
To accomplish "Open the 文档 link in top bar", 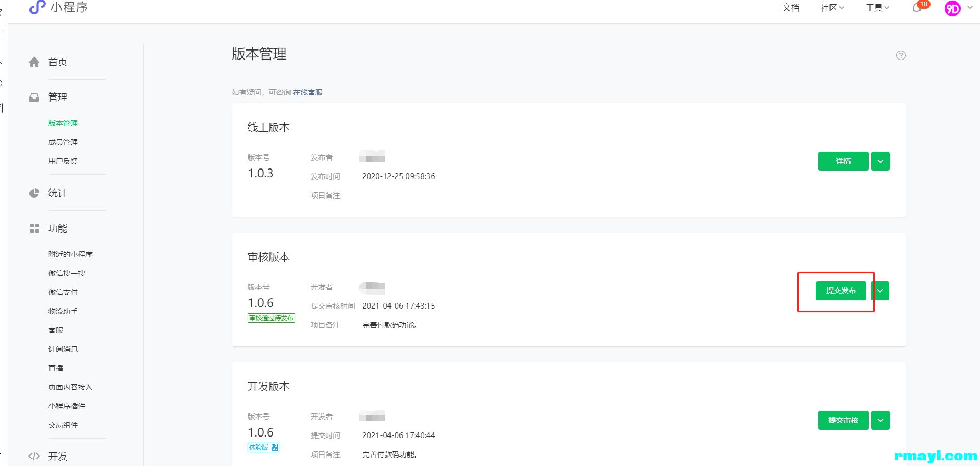I will point(791,8).
